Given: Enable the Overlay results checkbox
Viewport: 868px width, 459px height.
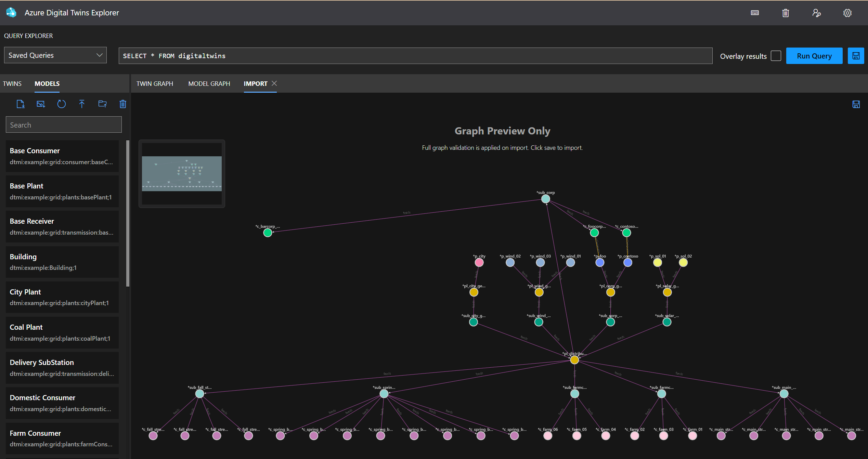Looking at the screenshot, I should [x=776, y=56].
